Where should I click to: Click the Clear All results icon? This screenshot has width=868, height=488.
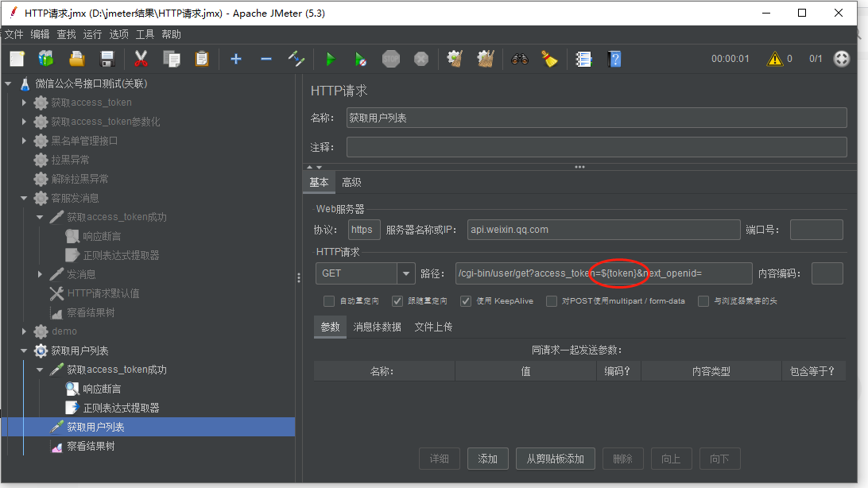coord(486,59)
